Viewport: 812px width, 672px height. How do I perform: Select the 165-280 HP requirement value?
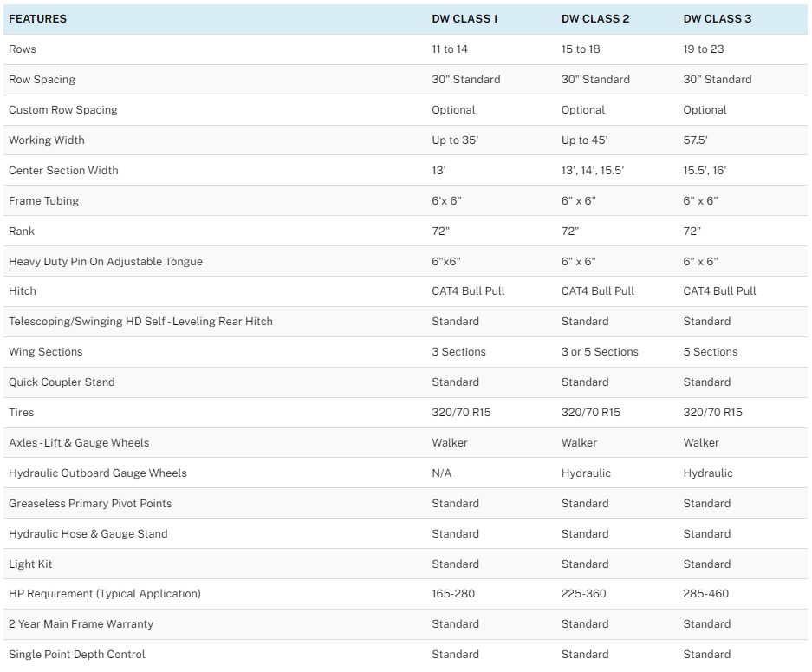(x=453, y=594)
